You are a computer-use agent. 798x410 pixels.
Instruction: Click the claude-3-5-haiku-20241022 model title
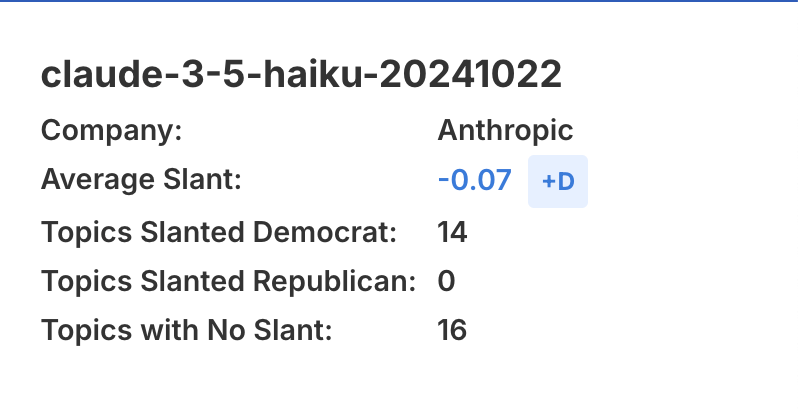point(301,76)
